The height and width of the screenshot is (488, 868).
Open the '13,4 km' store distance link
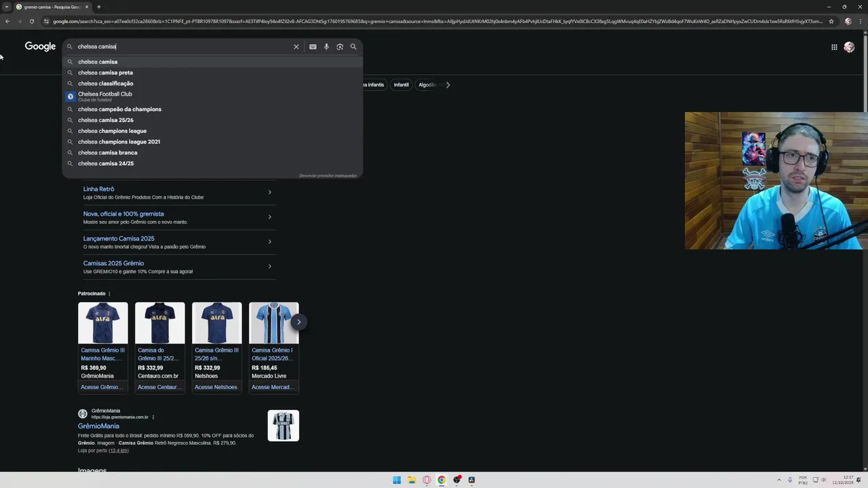click(118, 450)
